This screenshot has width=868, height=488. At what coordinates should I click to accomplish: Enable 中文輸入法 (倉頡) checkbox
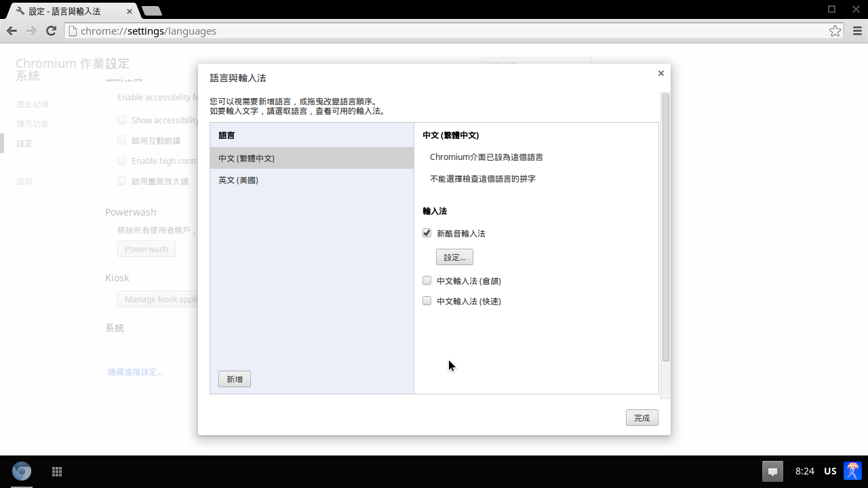point(427,281)
